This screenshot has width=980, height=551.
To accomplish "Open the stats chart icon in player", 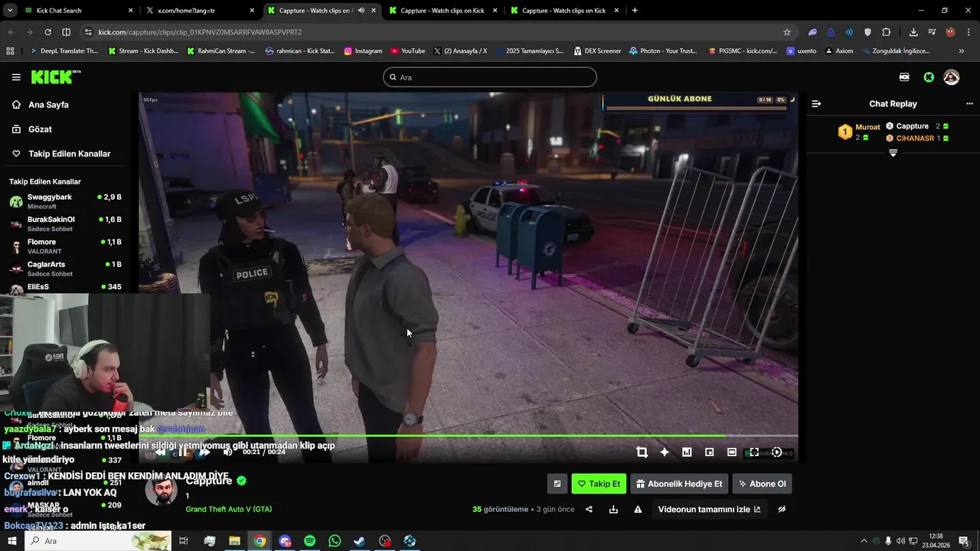I will (x=687, y=452).
